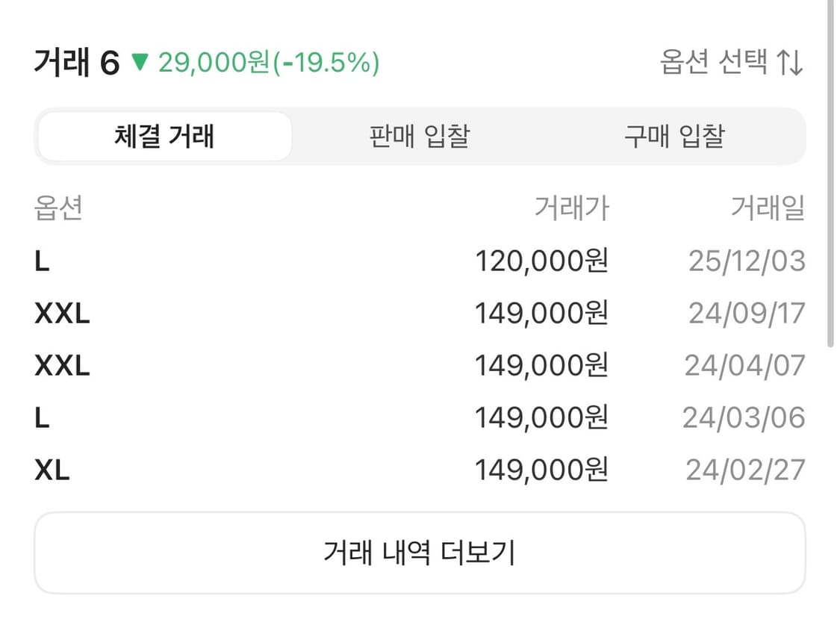Select the L row dated 24/03/06
The width and height of the screenshot is (840, 628).
pos(420,417)
